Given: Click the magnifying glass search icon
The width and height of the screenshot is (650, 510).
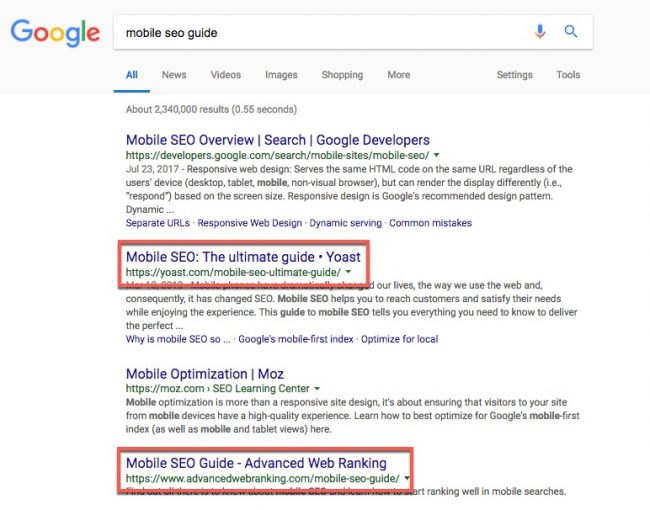Looking at the screenshot, I should 571,32.
